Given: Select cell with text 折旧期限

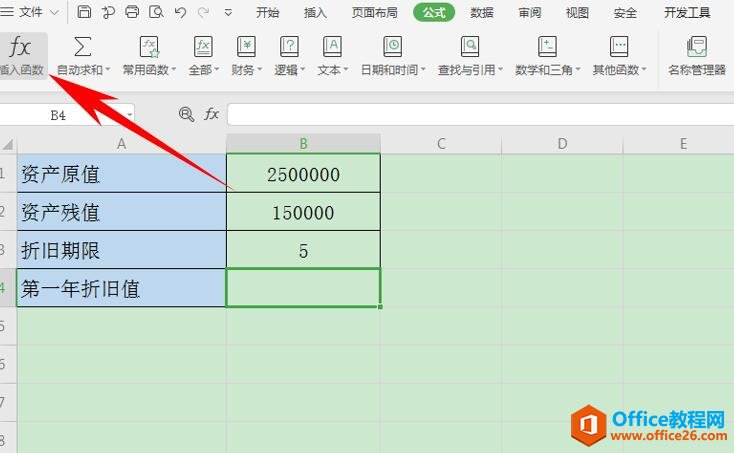Looking at the screenshot, I should pyautogui.click(x=121, y=250).
